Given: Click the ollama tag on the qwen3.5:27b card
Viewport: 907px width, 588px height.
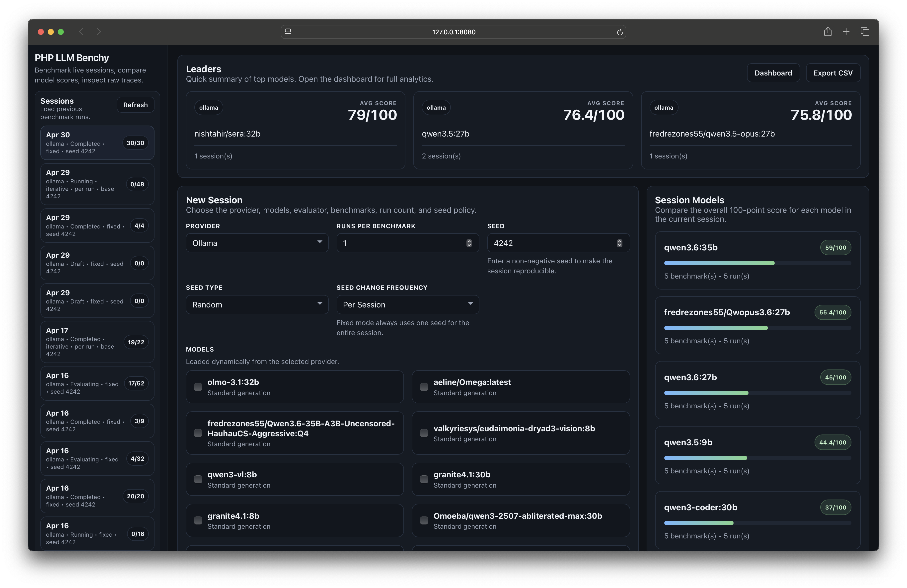Looking at the screenshot, I should coord(436,107).
